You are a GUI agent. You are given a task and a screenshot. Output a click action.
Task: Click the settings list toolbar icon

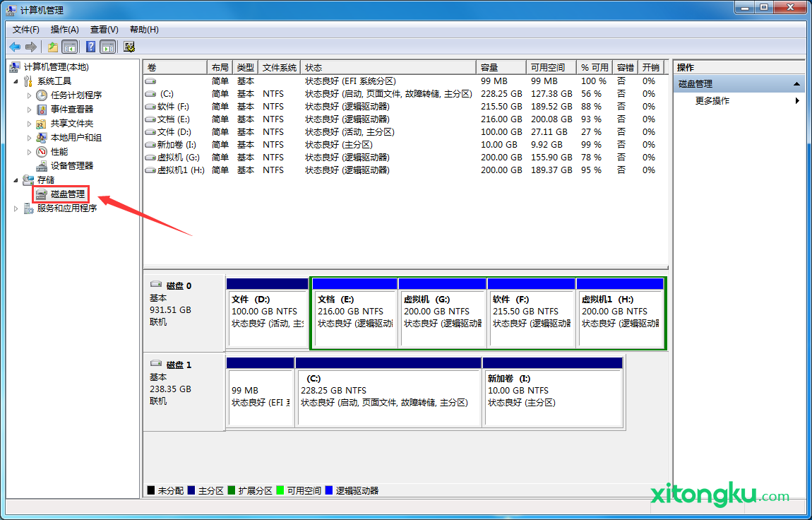pyautogui.click(x=129, y=47)
